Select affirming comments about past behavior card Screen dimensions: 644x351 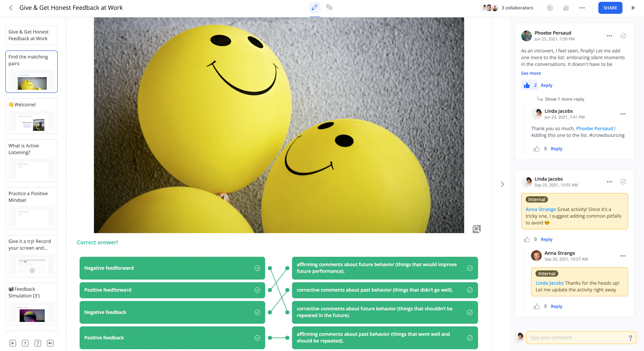[x=385, y=338]
